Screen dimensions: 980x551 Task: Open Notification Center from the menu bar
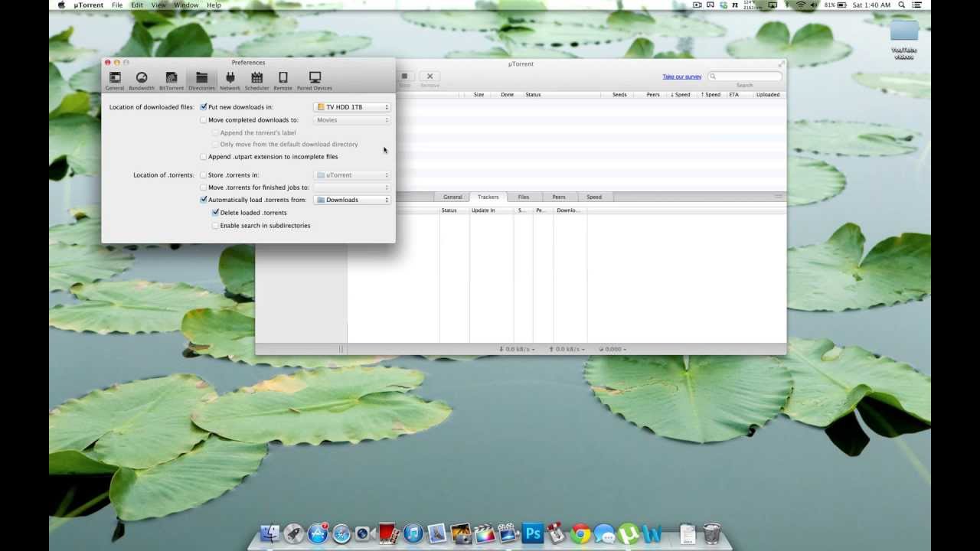[916, 5]
